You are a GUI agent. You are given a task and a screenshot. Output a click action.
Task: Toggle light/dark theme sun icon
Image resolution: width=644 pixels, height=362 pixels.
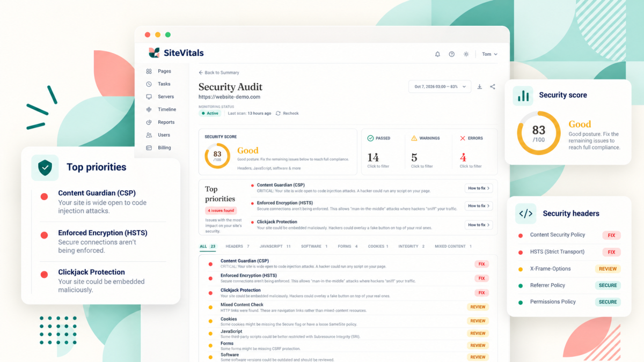(466, 54)
